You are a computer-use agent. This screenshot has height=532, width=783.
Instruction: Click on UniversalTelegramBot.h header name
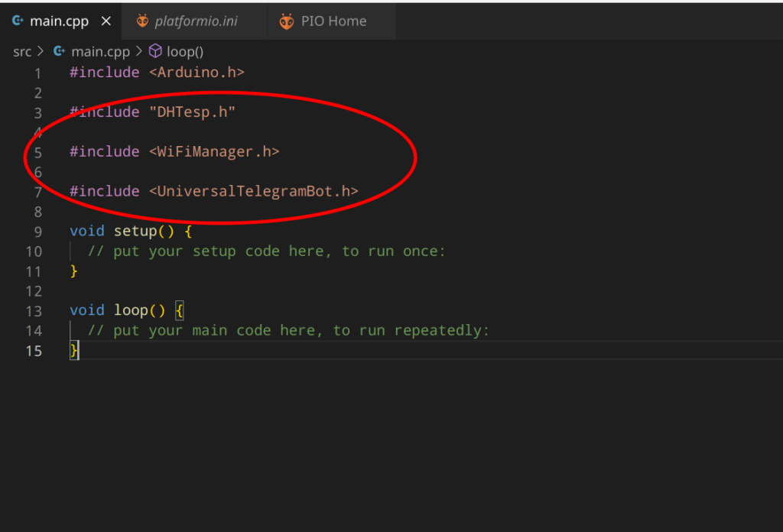pyautogui.click(x=253, y=191)
